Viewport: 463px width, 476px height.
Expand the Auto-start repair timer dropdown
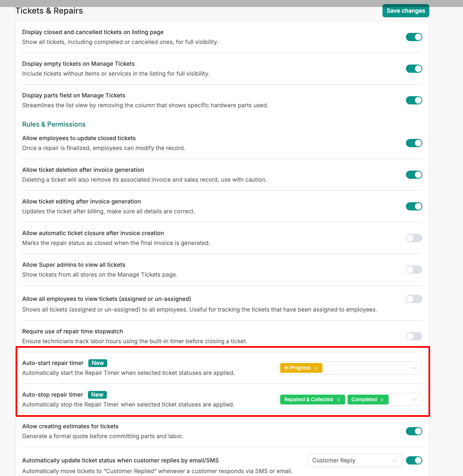415,368
